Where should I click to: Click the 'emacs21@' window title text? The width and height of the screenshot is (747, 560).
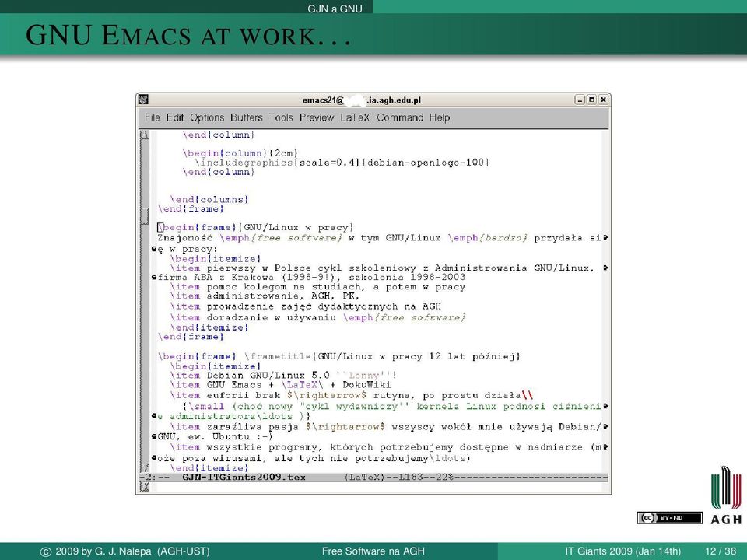tap(362, 100)
